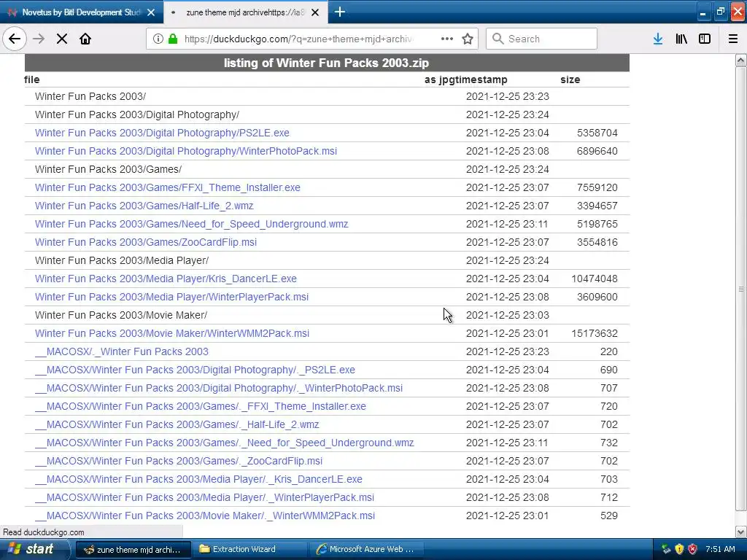Screen dimensions: 747x560
Task: Open Digital Photography/WinterPhotoPack.msi link
Action: (186, 151)
